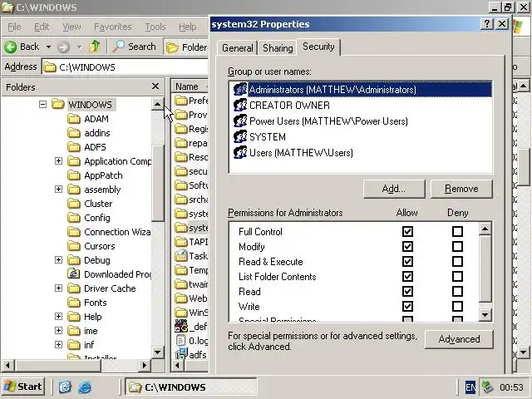
Task: Toggle Allow checkbox for Full Control
Action: point(407,232)
